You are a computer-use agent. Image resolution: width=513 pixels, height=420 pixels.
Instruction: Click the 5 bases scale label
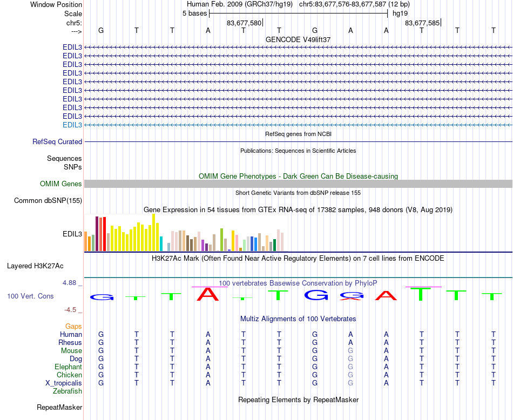coord(194,13)
